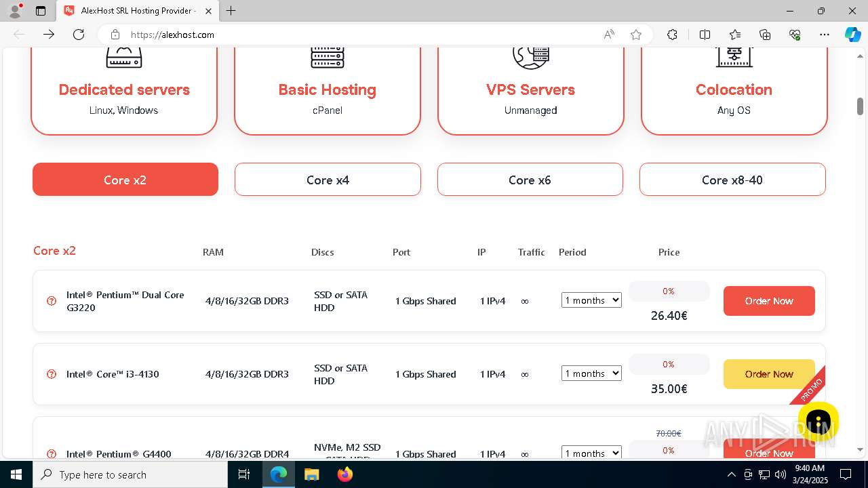Click the 26.40€ price text
Image resolution: width=868 pixels, height=488 pixels.
pos(669,316)
